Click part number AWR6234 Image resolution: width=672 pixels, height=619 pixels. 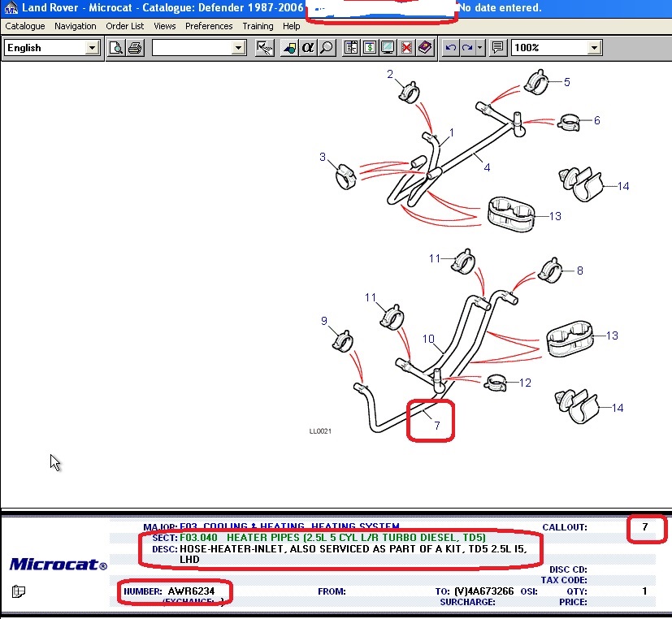tap(192, 591)
